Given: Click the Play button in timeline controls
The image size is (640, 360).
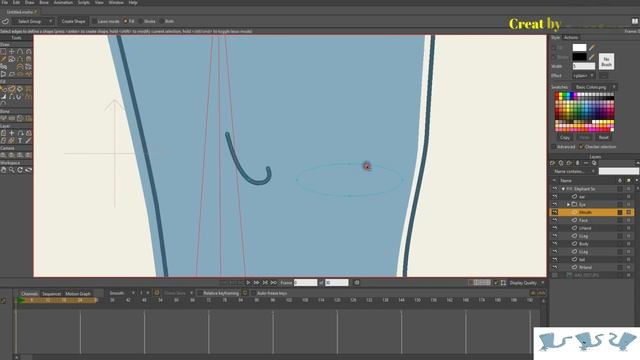Looking at the screenshot, I should coord(248,282).
